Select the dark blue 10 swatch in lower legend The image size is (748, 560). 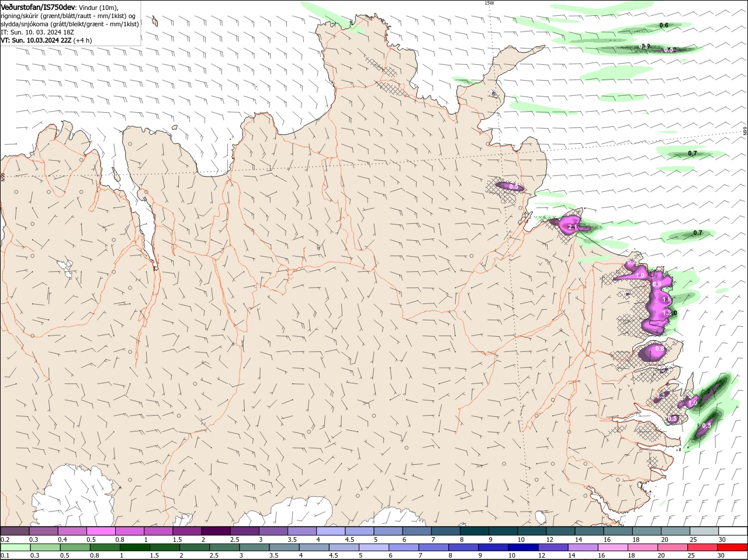(x=524, y=547)
